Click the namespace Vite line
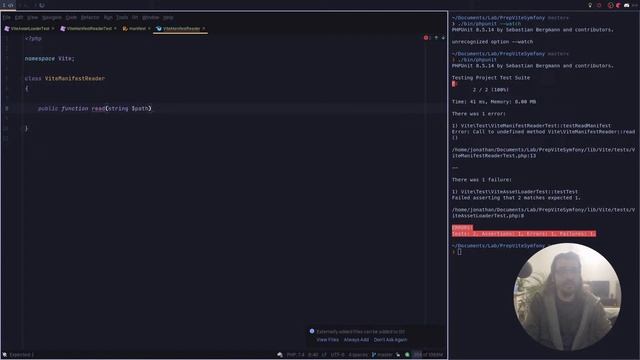 (49, 58)
